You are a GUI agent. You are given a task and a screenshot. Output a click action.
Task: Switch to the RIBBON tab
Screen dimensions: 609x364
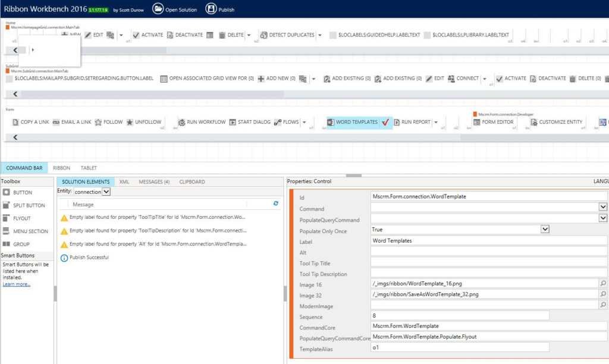[61, 168]
